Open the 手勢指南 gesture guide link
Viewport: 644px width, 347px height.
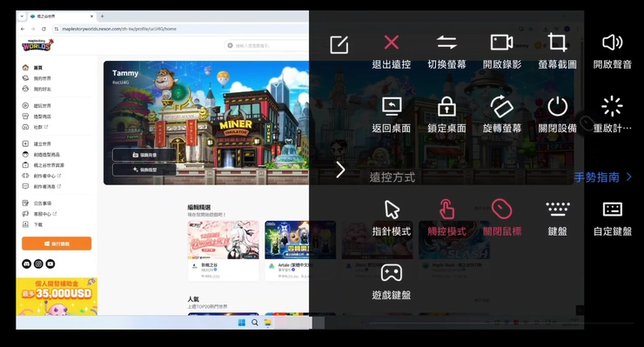603,177
